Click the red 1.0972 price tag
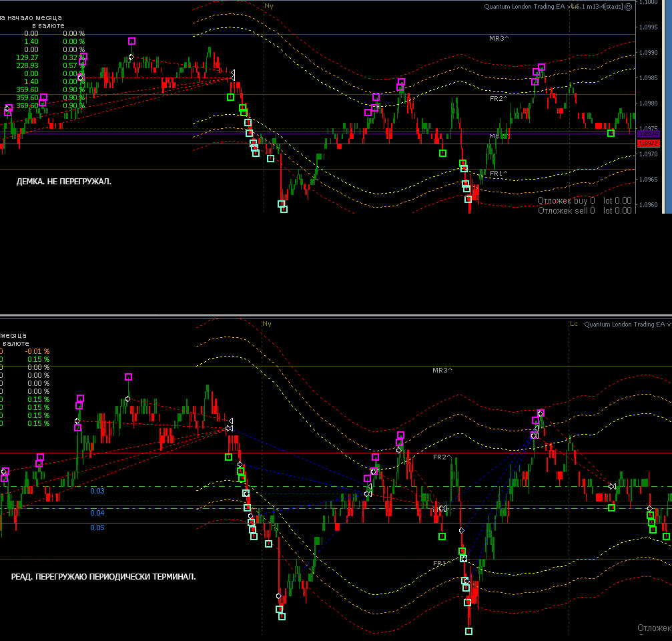 point(649,143)
